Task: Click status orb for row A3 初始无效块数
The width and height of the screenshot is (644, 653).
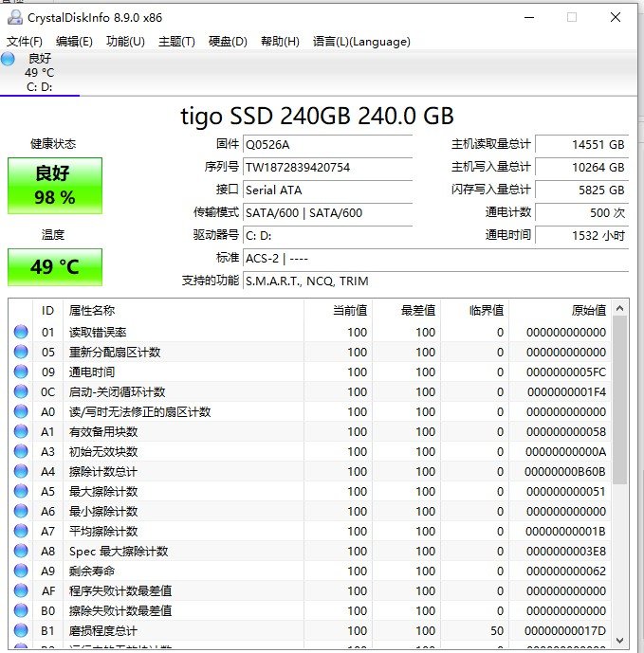Action: tap(21, 451)
